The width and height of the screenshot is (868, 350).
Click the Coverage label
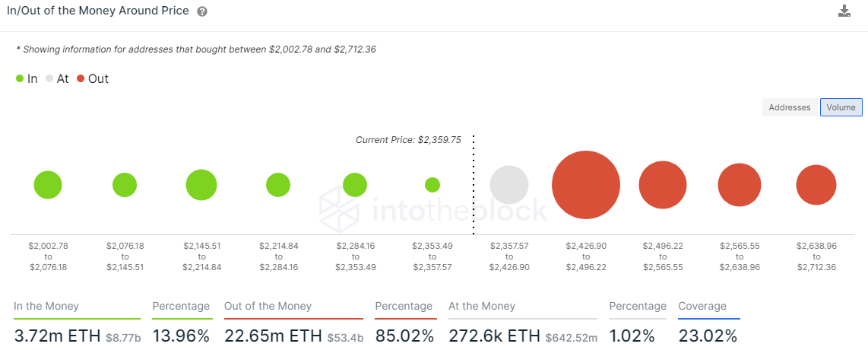coord(702,306)
